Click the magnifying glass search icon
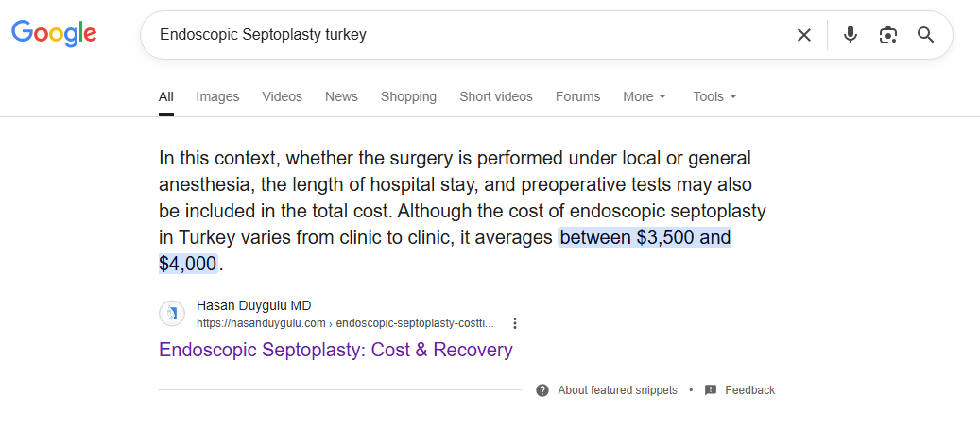This screenshot has height=431, width=980. 925,35
